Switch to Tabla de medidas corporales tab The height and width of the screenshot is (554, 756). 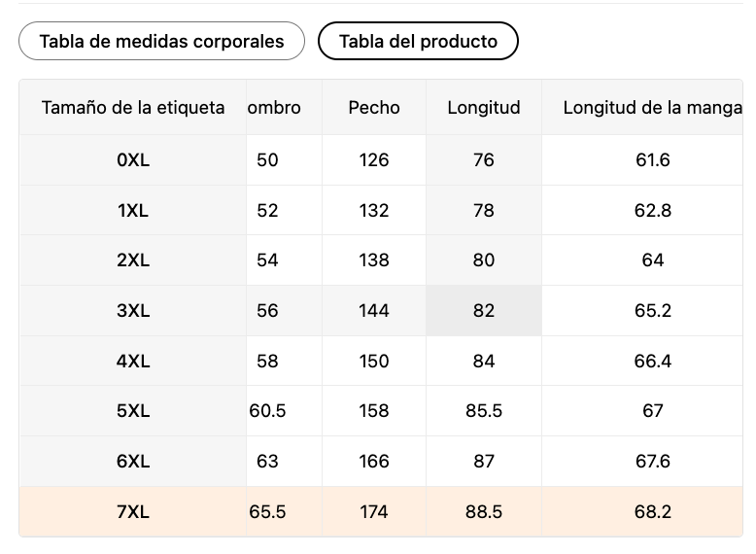click(161, 41)
